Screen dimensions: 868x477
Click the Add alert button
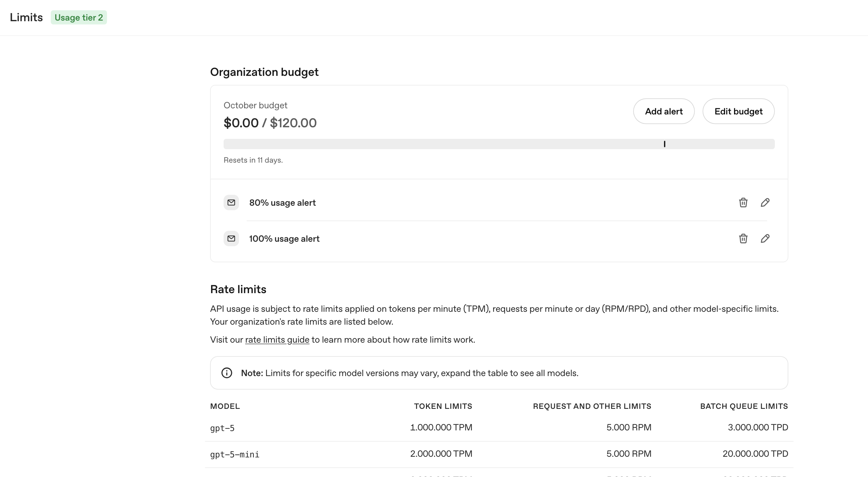pyautogui.click(x=663, y=111)
